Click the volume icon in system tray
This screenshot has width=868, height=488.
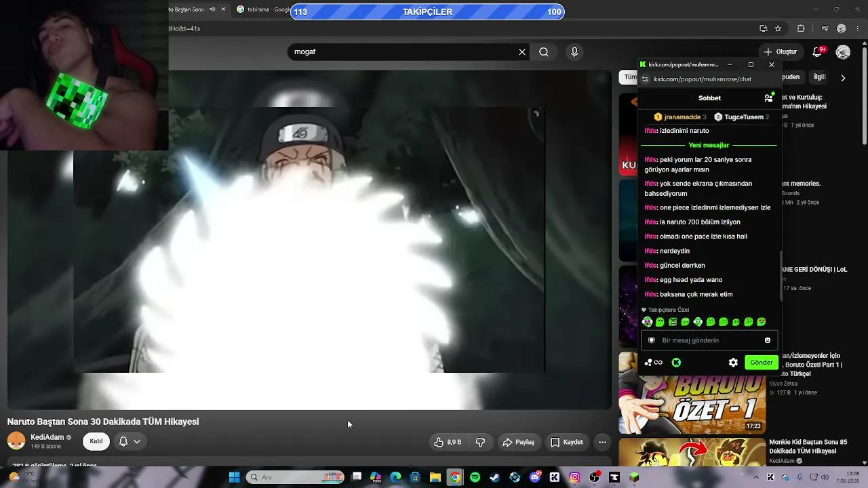(825, 477)
